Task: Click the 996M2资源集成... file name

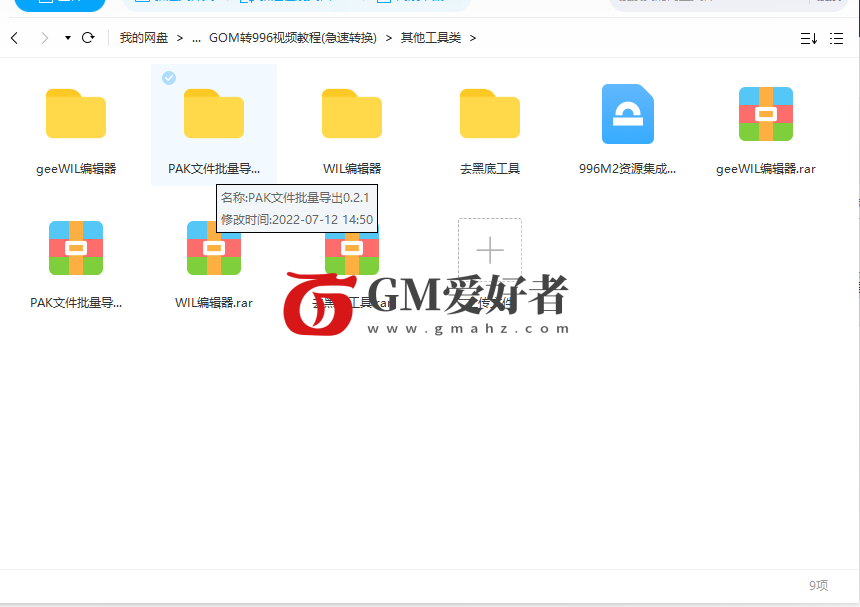Action: [x=627, y=169]
